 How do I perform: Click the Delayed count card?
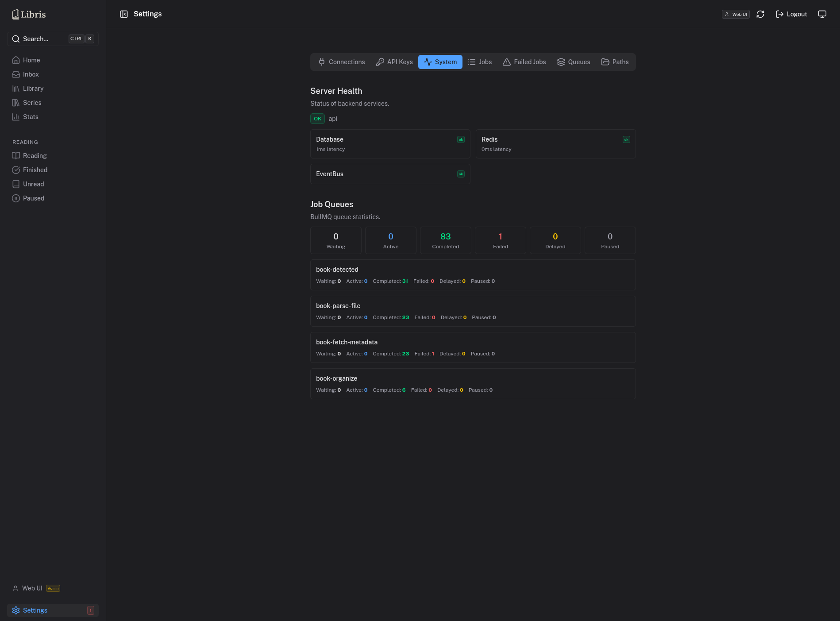coord(555,240)
